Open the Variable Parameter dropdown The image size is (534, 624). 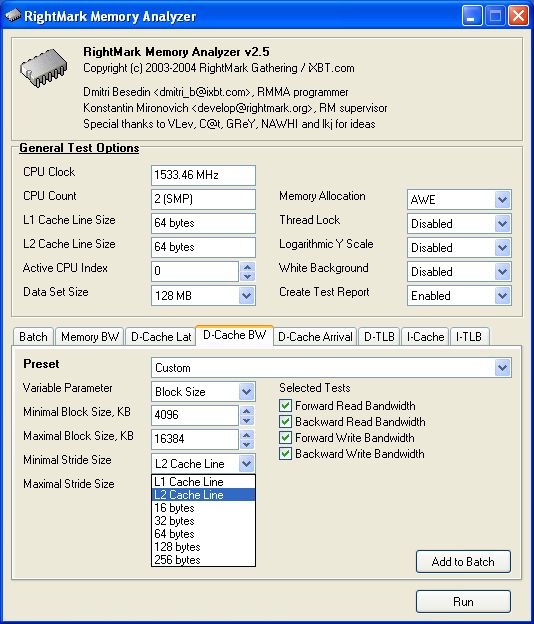(x=247, y=392)
